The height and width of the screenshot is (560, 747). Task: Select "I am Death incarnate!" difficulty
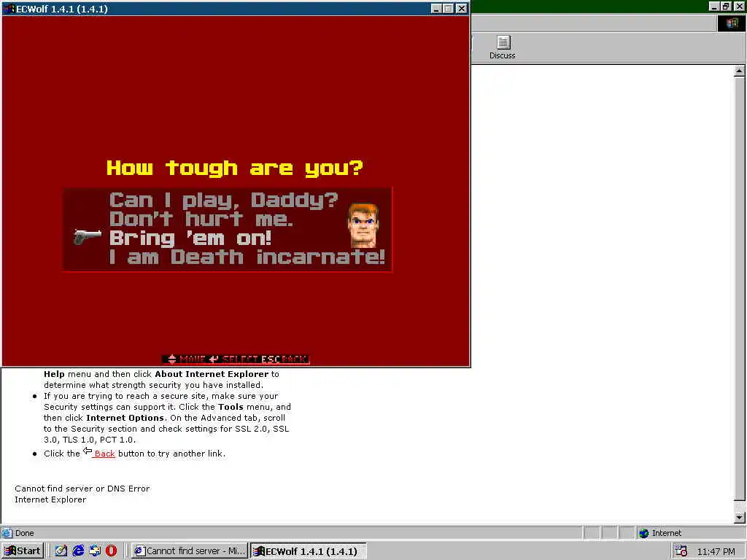pyautogui.click(x=247, y=257)
